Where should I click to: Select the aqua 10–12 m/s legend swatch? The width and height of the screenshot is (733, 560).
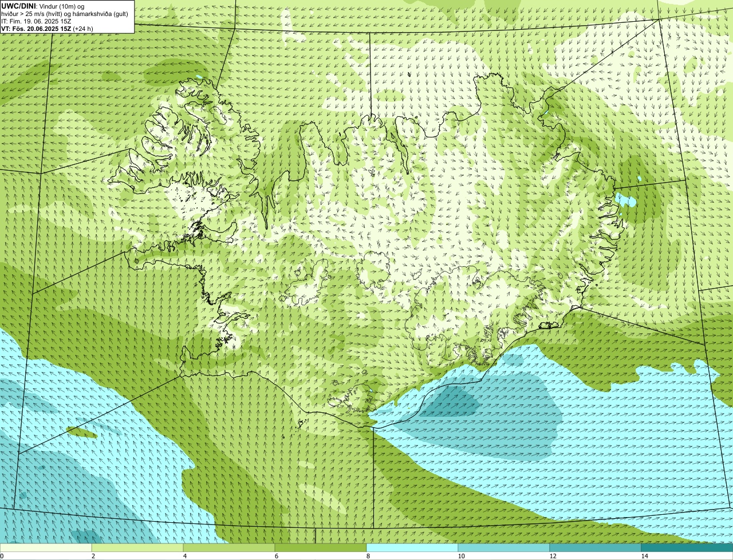click(504, 548)
